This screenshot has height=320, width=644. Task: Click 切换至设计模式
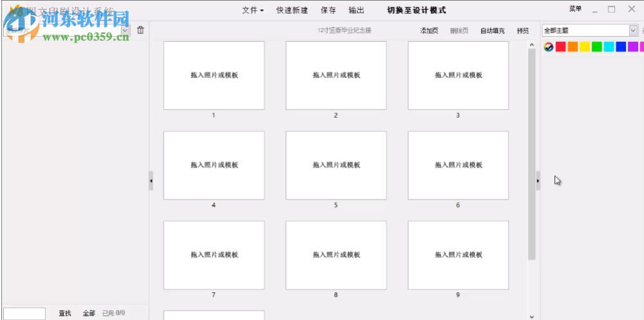pos(417,10)
